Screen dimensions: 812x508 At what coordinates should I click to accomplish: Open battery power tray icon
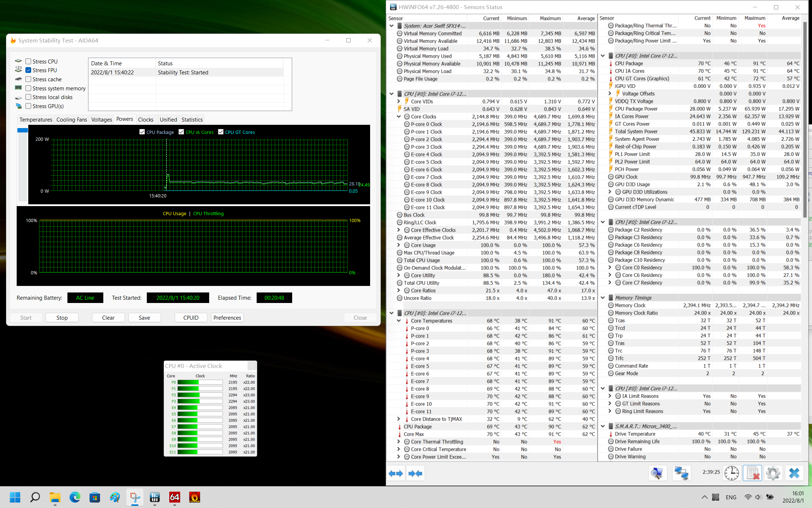click(770, 497)
